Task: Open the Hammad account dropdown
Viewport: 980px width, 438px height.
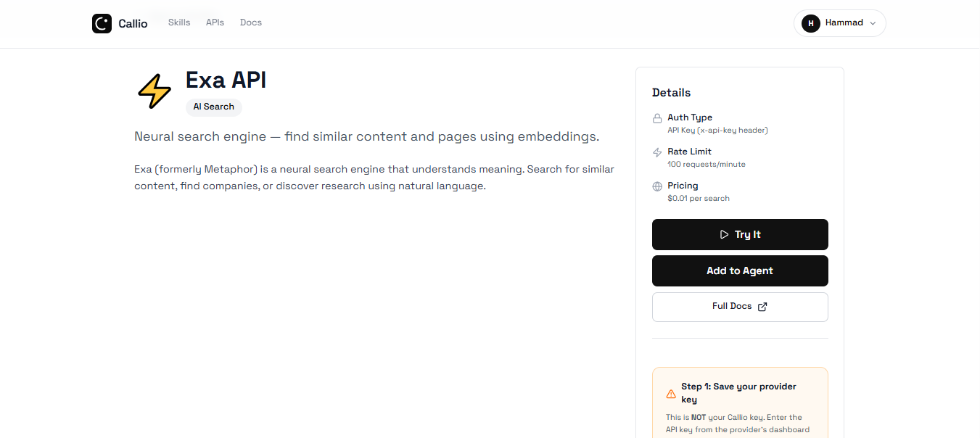Action: tap(839, 22)
